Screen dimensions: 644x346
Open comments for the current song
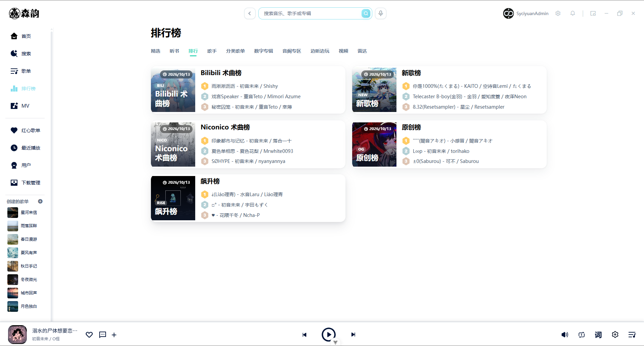[103, 335]
